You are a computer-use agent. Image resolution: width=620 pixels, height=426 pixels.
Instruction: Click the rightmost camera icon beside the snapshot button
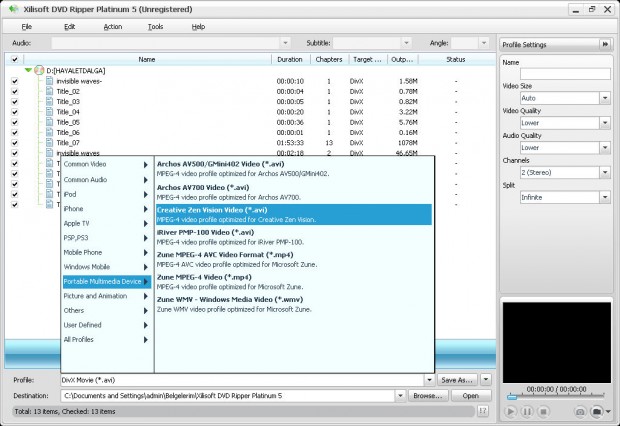pyautogui.click(x=597, y=412)
